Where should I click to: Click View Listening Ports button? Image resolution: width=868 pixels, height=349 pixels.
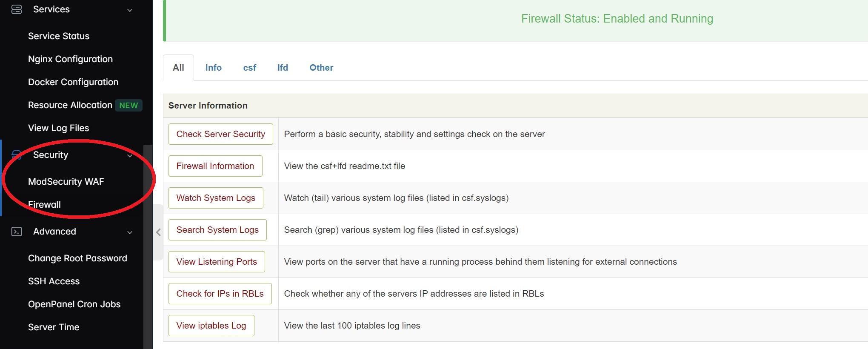click(217, 262)
